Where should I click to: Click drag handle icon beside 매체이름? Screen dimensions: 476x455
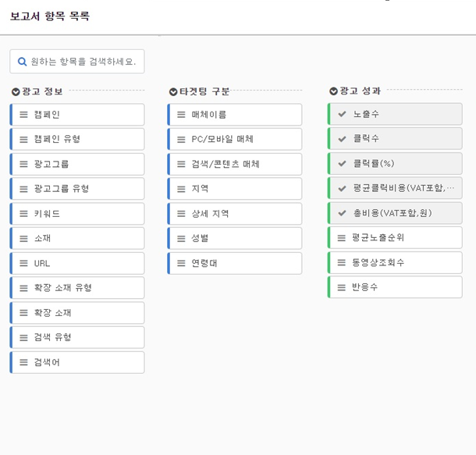click(x=181, y=115)
